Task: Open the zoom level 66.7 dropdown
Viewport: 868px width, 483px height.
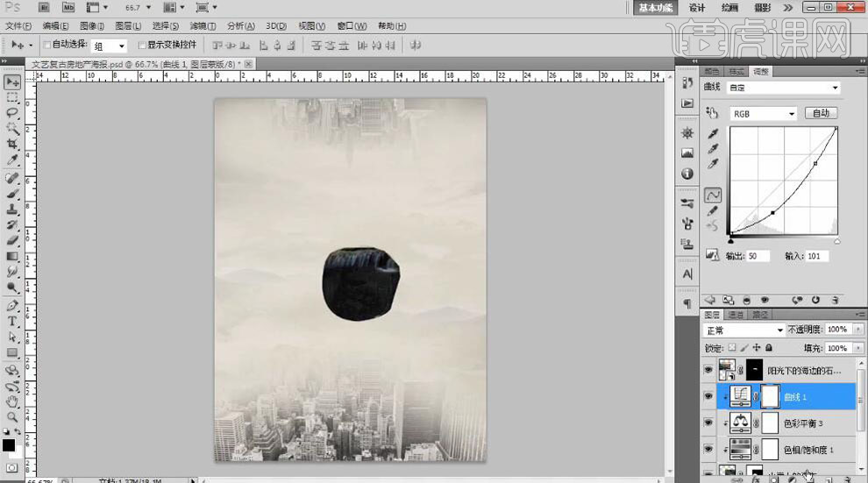Action: point(148,7)
